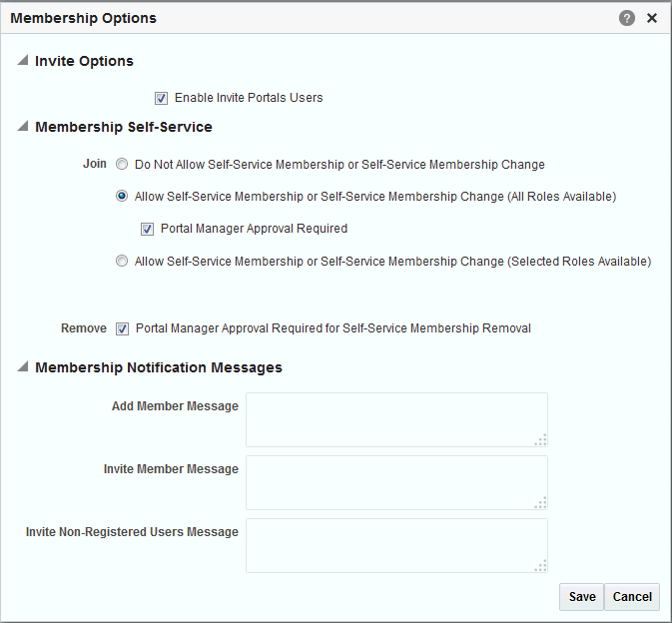The width and height of the screenshot is (672, 623).
Task: Focus the Invite Member Message text box
Action: point(396,483)
